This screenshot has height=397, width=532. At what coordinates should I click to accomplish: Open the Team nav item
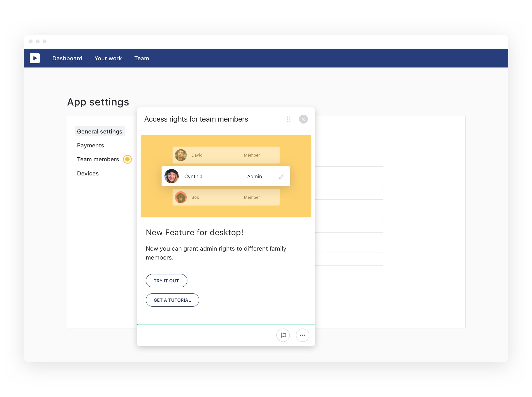142,58
